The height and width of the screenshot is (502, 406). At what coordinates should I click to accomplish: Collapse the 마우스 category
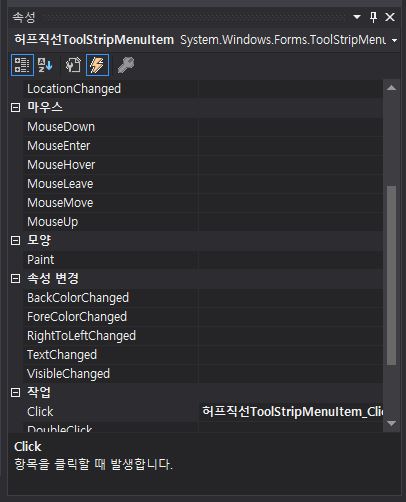pyautogui.click(x=15, y=107)
